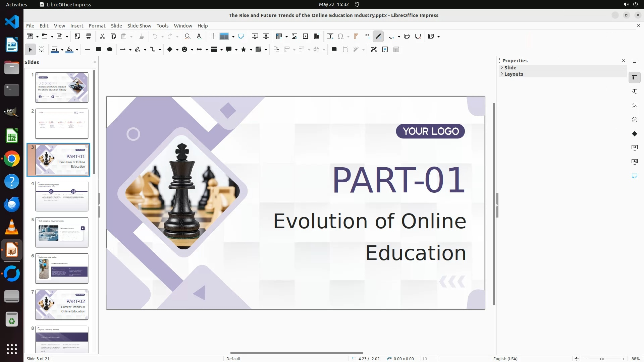Open the Gallery sidebar deck
Viewport: 644px width, 362px height.
click(x=634, y=106)
